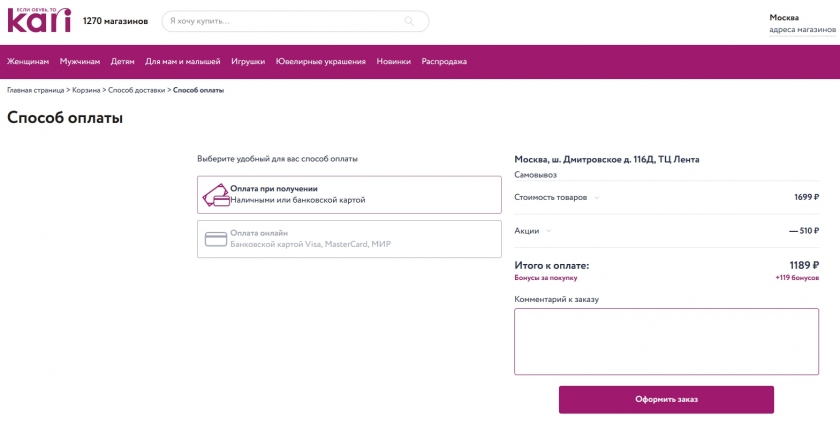Click the Kari logo
Viewport: 840px width, 435px height.
tap(38, 19)
